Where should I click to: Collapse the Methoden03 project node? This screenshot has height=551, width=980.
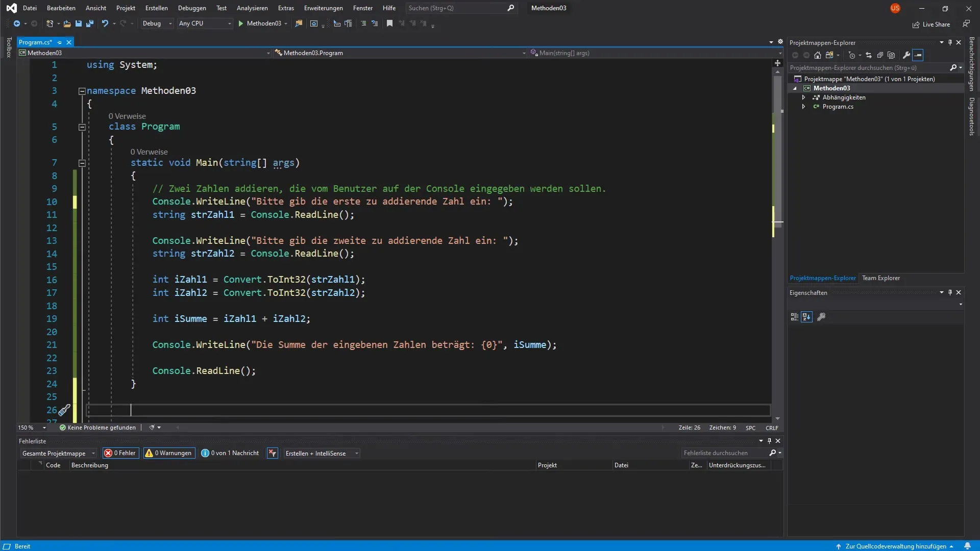point(795,88)
